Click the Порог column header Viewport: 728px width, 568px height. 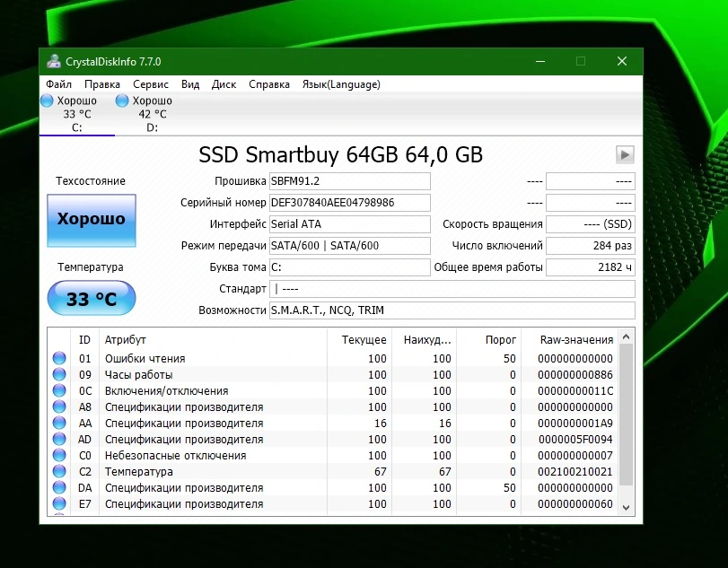coord(489,340)
